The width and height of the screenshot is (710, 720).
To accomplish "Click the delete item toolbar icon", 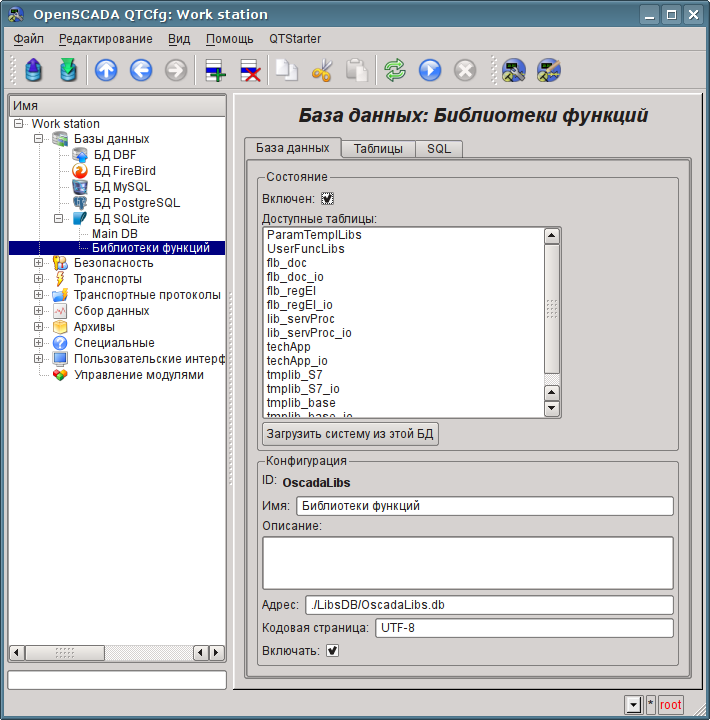I will (x=250, y=70).
